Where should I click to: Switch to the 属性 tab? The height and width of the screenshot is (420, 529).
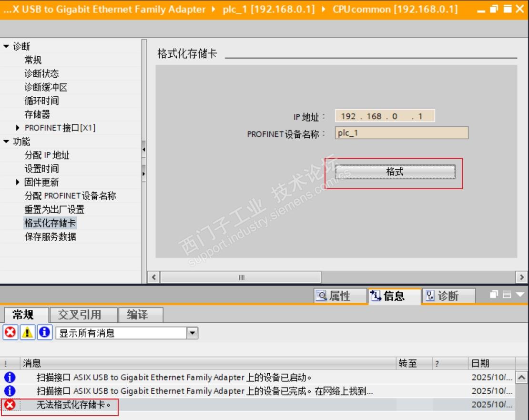[340, 296]
